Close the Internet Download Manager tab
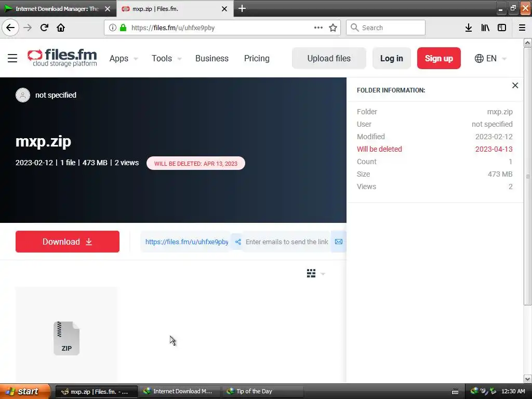532x399 pixels. [108, 9]
